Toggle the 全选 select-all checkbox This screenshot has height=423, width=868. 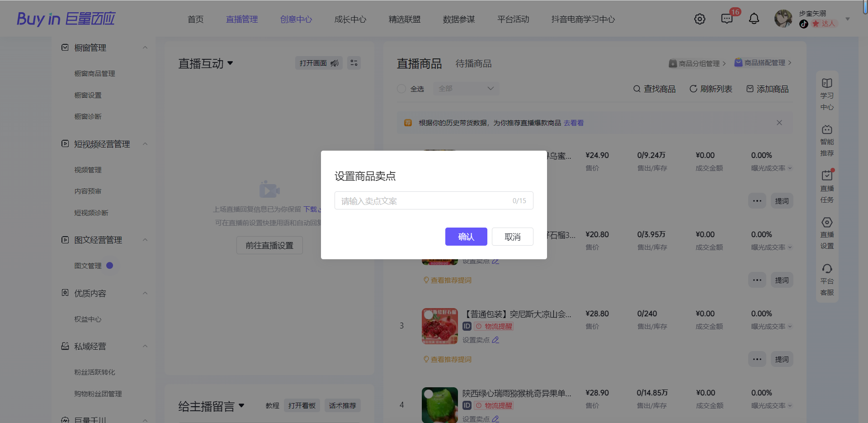point(401,89)
